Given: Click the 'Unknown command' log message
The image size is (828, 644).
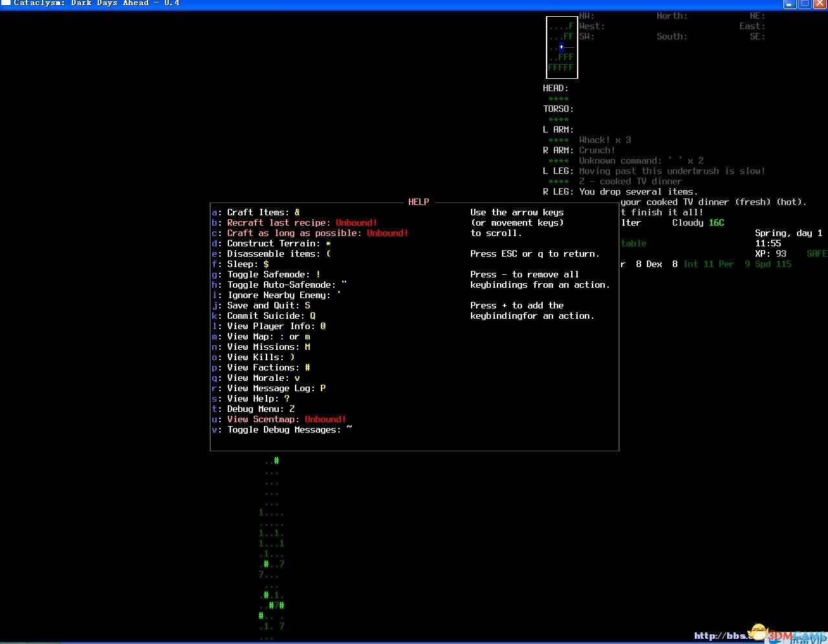Looking at the screenshot, I should click(641, 160).
